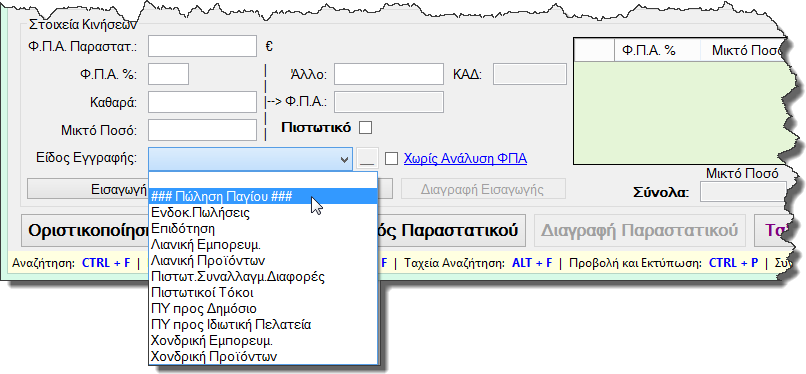Select the blank first dropdown entry
806x374 pixels.
(263, 180)
